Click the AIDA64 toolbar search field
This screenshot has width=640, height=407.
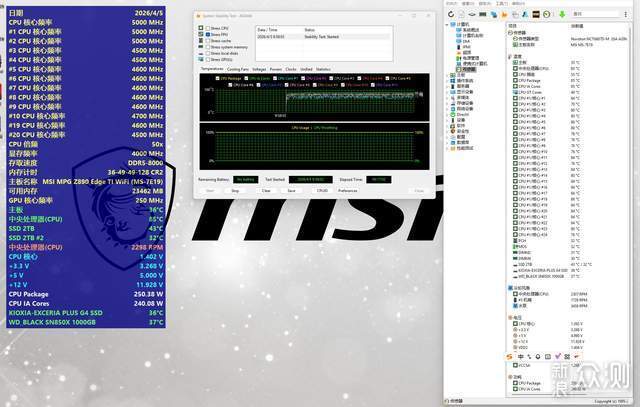(x=596, y=14)
